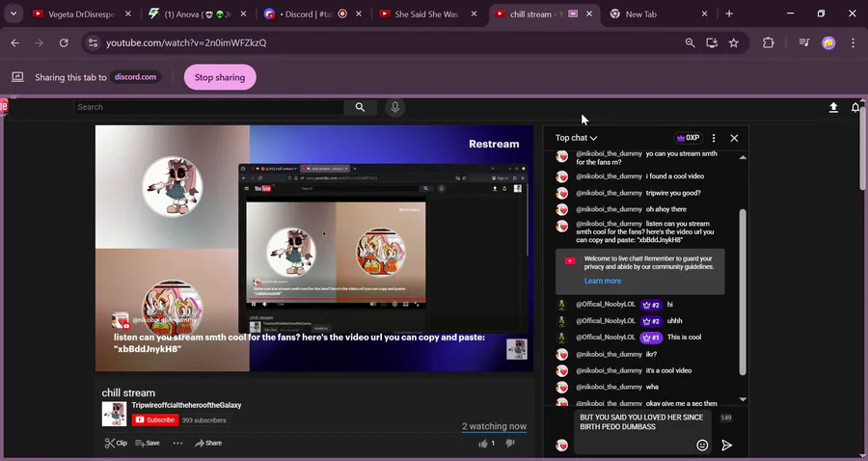Switch to the She Said She Was tab

(428, 14)
